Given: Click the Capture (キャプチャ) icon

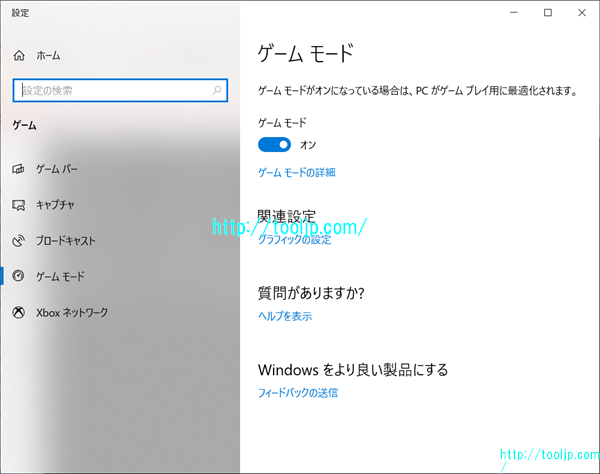Looking at the screenshot, I should coord(18,205).
